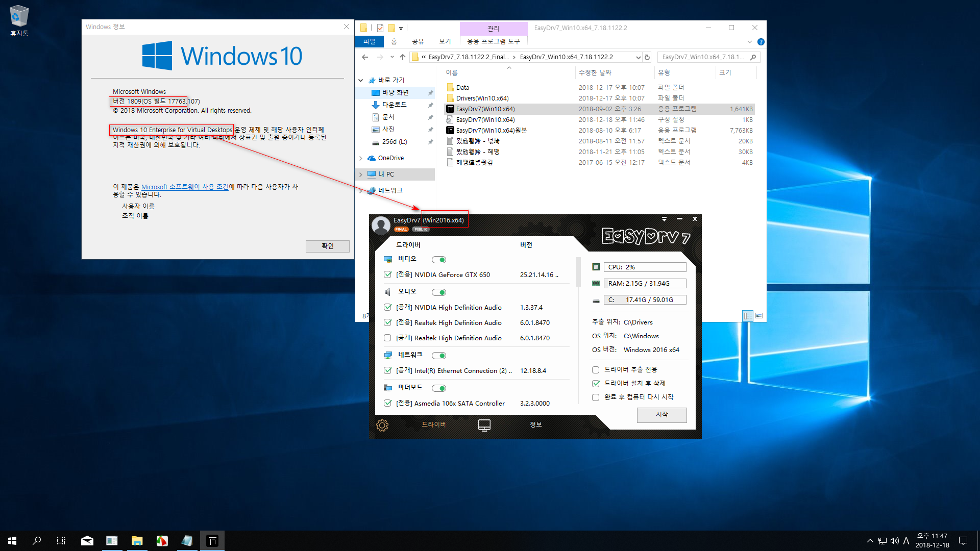Click the EasyDrv7 driver list scrollbar
The height and width of the screenshot is (551, 980).
coord(578,272)
